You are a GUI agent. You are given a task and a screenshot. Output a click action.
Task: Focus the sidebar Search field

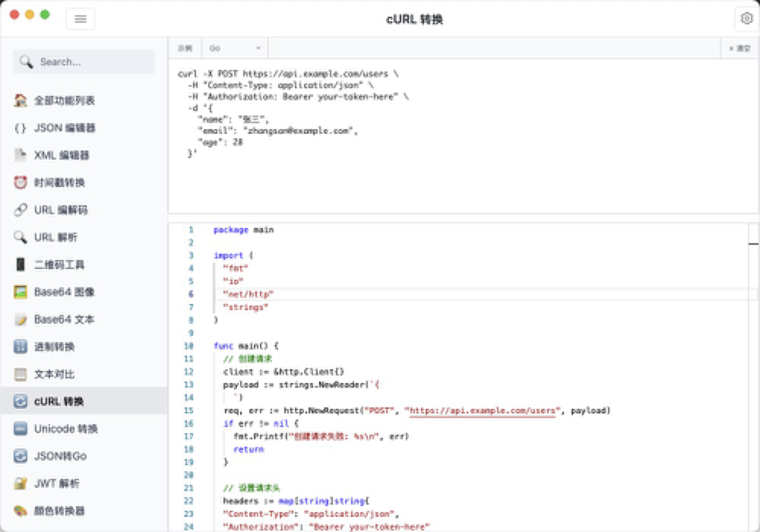[x=84, y=62]
